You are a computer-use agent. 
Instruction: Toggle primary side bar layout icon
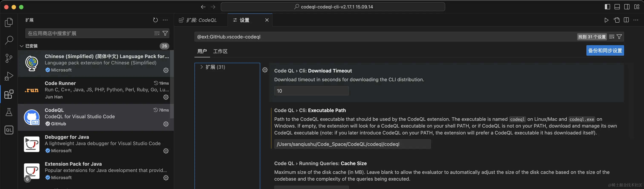click(607, 7)
